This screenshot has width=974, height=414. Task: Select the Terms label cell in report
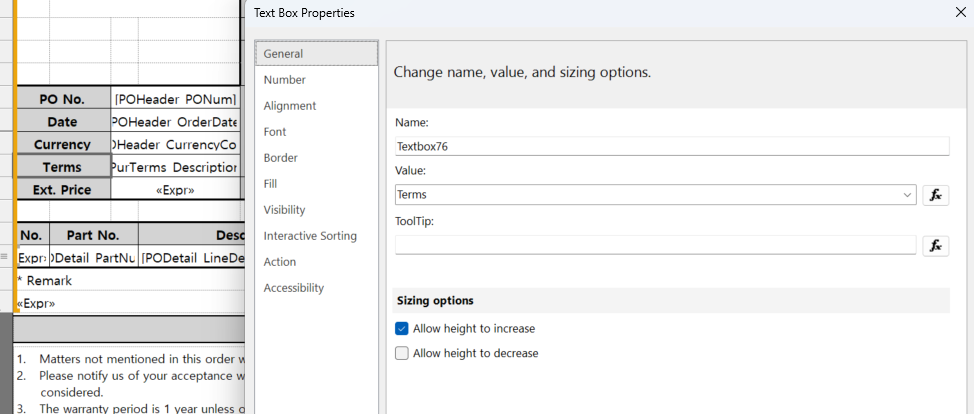point(63,167)
